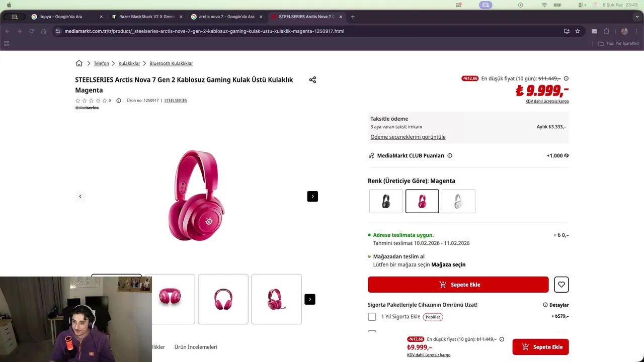644x362 pixels.
Task: Open Ödeme seçeneklerini görüntüle payment options
Action: pyautogui.click(x=408, y=137)
